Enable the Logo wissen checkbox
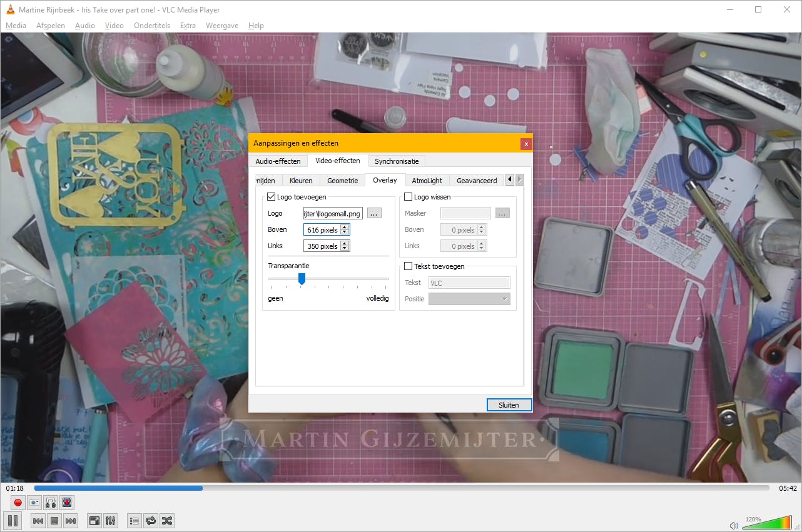Image resolution: width=802 pixels, height=532 pixels. 409,197
